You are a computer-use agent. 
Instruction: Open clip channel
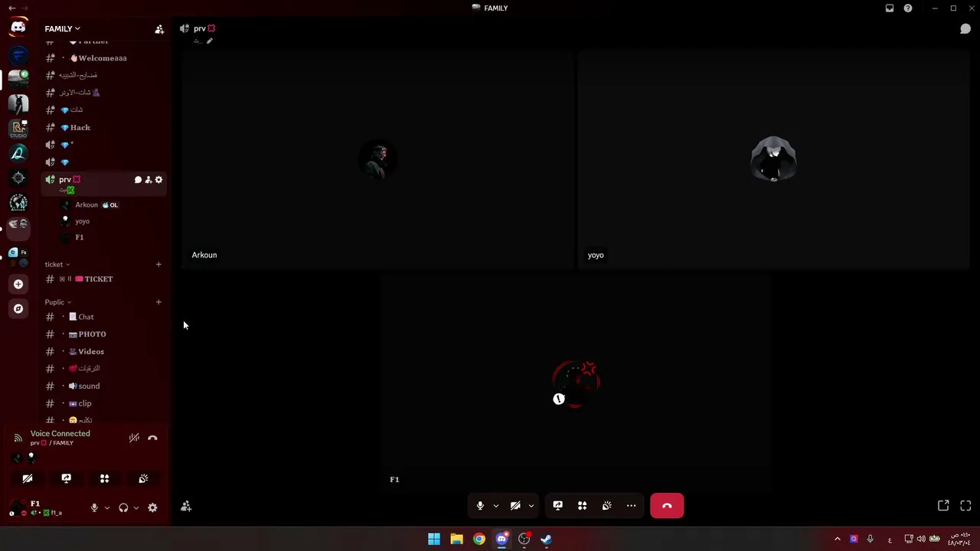click(x=103, y=404)
